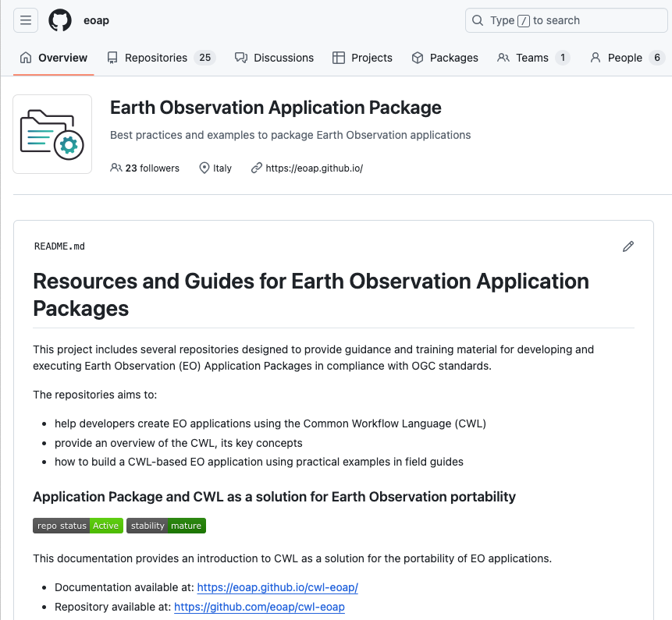Open the hamburger navigation menu

[x=26, y=21]
